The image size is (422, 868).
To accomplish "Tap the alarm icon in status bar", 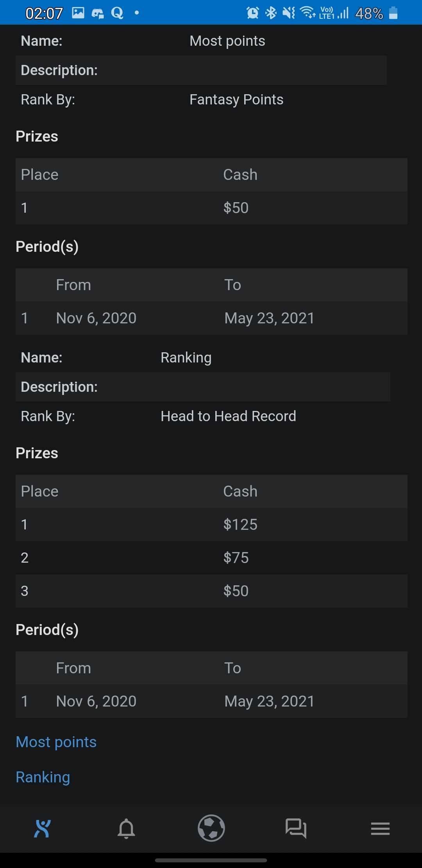I will pyautogui.click(x=252, y=13).
